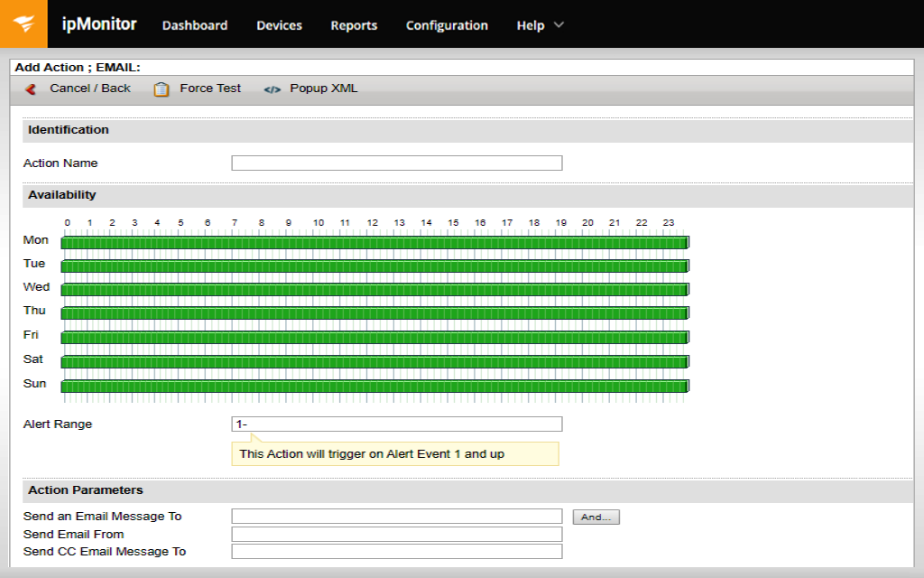Click into the Action Name field
The height and width of the screenshot is (578, 924).
396,163
